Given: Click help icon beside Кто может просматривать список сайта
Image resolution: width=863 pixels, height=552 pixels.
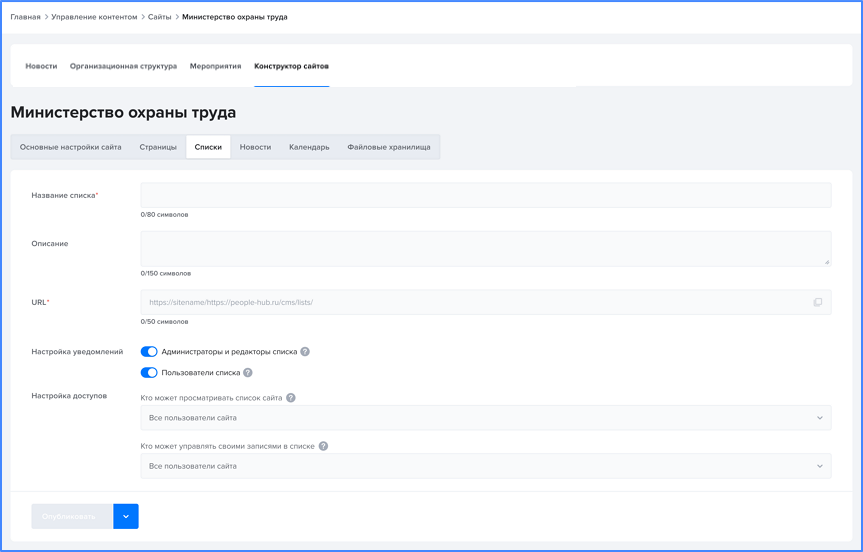Looking at the screenshot, I should (291, 398).
